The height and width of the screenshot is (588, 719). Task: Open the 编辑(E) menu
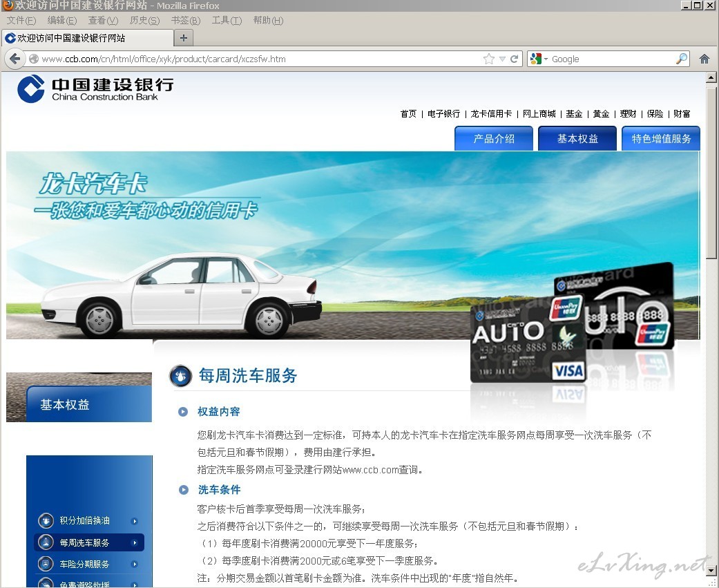point(62,20)
